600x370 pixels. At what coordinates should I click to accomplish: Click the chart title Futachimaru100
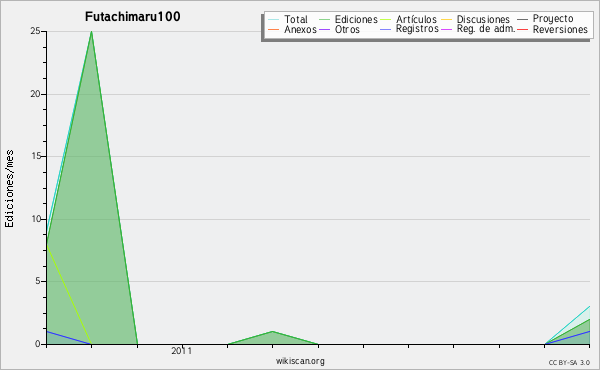[x=132, y=16]
